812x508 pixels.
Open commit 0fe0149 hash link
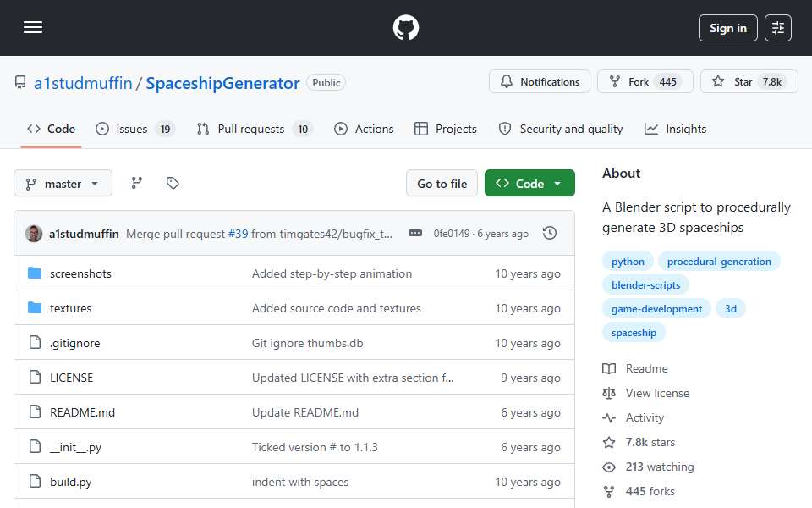(452, 234)
